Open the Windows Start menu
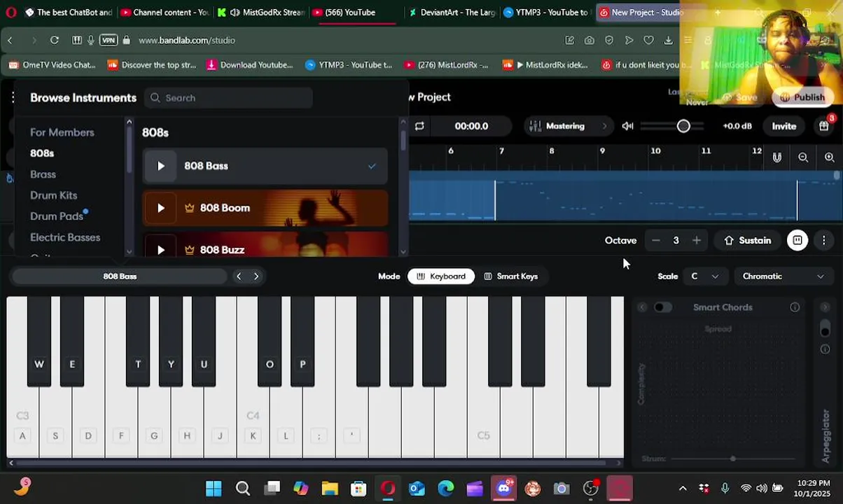 [x=214, y=488]
